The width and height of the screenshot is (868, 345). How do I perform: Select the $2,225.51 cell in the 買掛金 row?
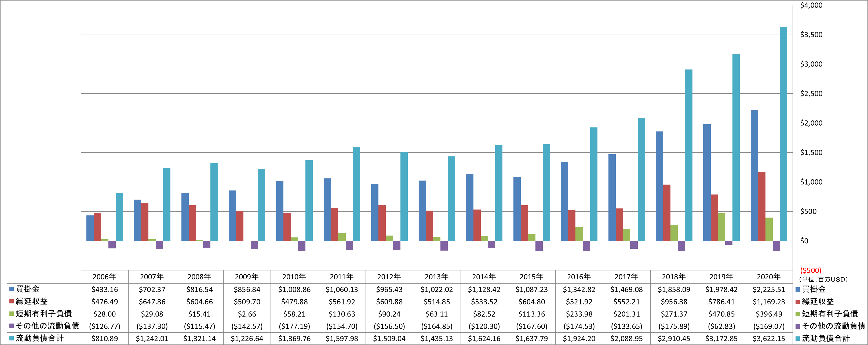(769, 289)
